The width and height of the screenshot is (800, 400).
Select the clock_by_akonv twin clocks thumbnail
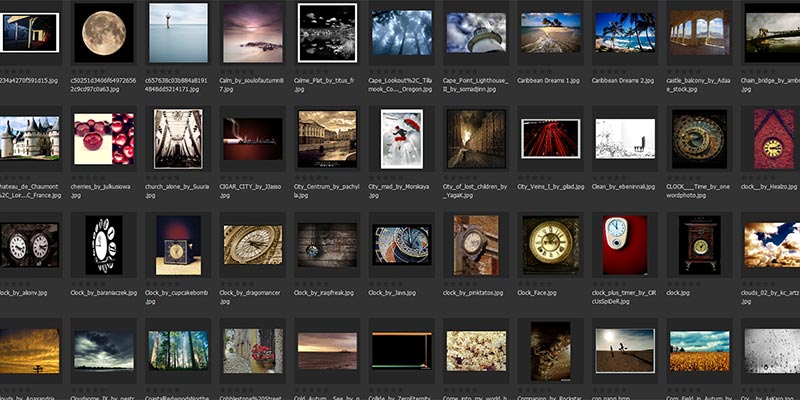pos(30,245)
